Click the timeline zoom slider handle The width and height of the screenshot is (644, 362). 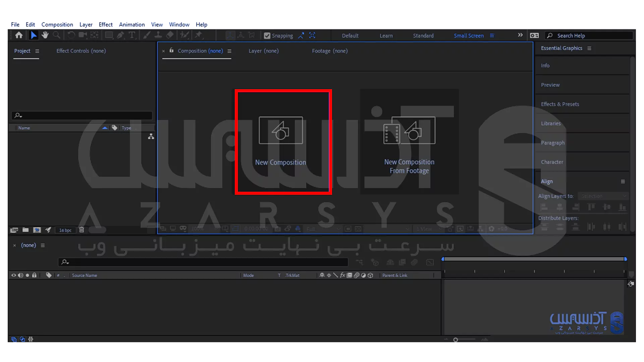pos(455,340)
